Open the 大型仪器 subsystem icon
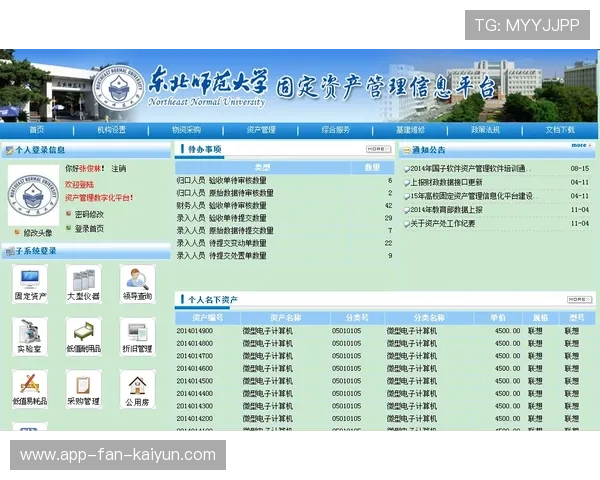Image resolution: width=600 pixels, height=480 pixels. [83, 284]
